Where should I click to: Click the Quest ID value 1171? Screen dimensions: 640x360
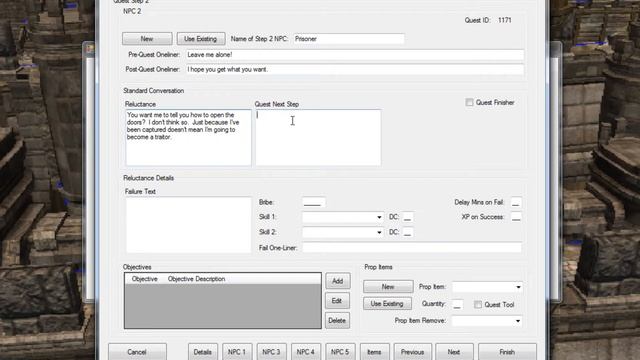pyautogui.click(x=504, y=20)
